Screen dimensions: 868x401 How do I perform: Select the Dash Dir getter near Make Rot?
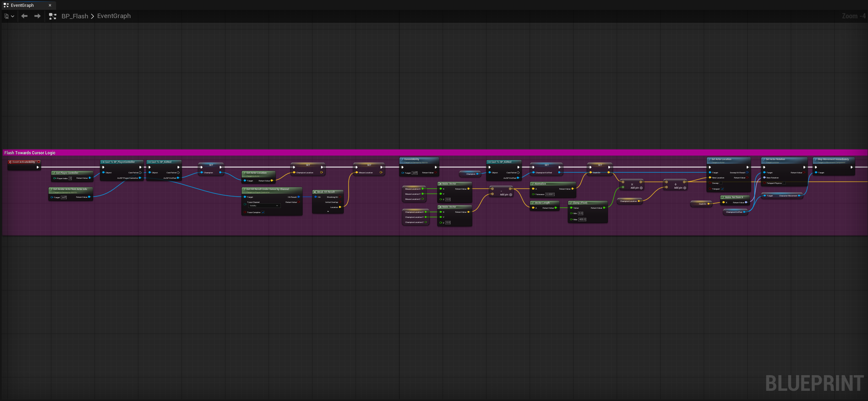pos(701,204)
